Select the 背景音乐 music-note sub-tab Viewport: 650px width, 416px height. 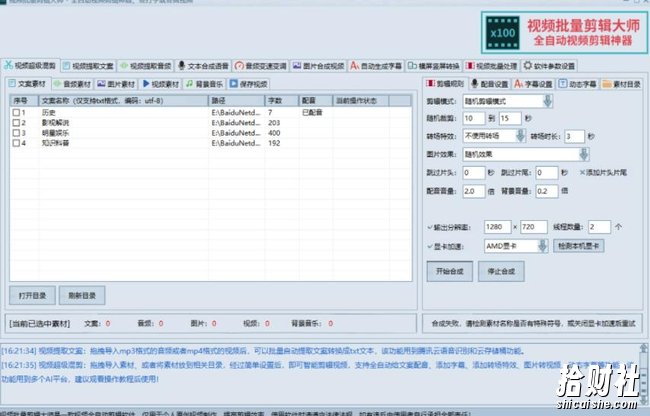pos(205,84)
